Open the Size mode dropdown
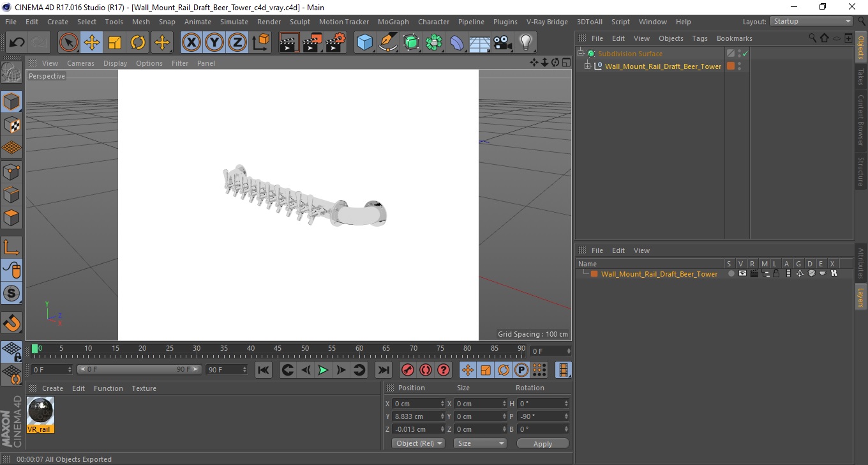868x465 pixels. coord(480,443)
